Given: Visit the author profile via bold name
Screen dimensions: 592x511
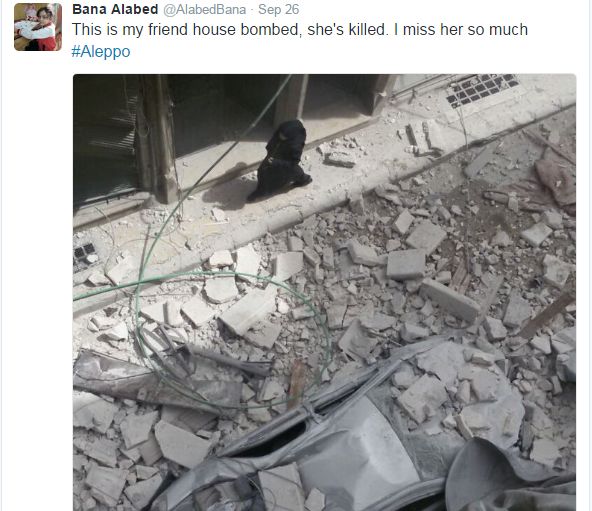Looking at the screenshot, I should (115, 9).
